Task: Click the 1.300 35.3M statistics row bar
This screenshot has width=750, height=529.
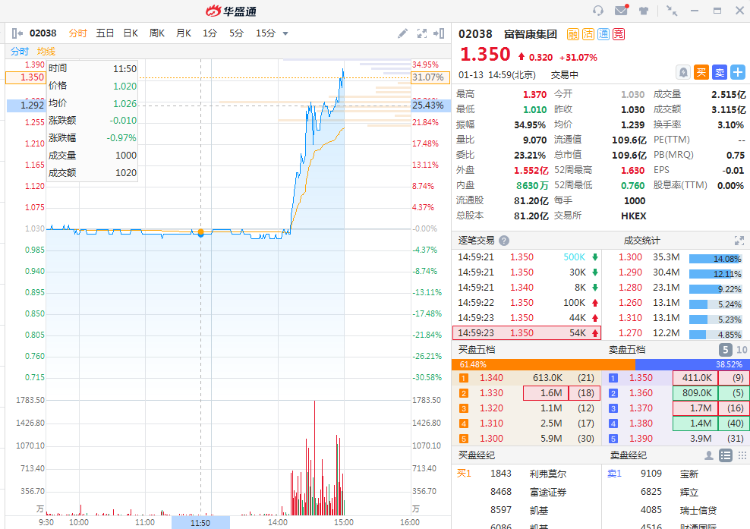Action: pos(715,259)
